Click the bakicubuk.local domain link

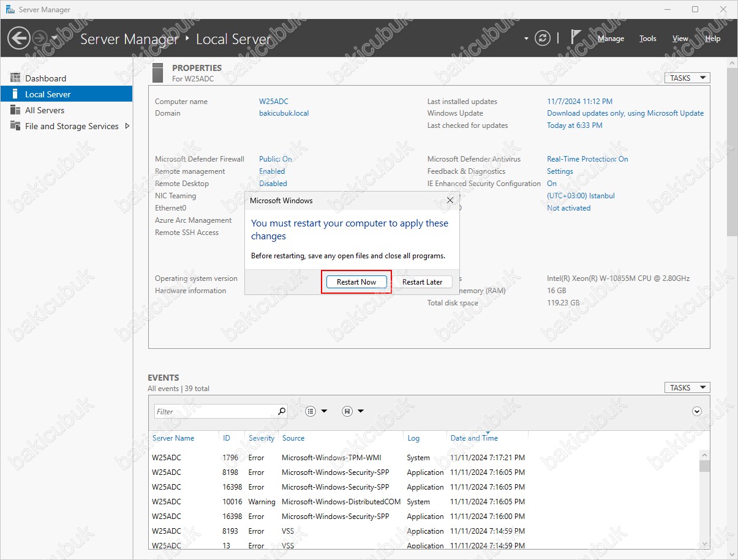(284, 113)
